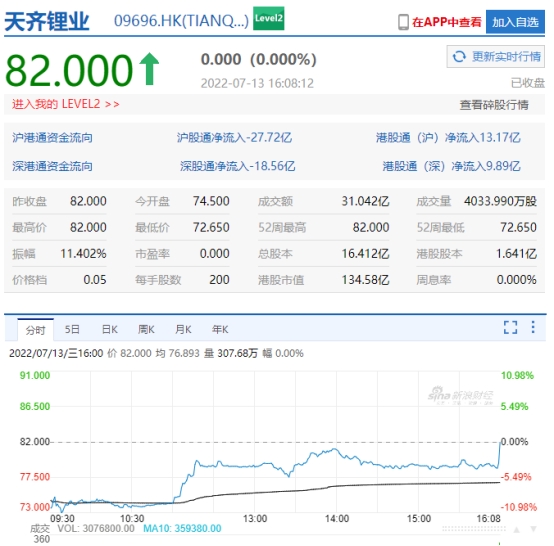Click 港股股本 value 1.641亿
This screenshot has height=546, width=554.
(x=516, y=254)
